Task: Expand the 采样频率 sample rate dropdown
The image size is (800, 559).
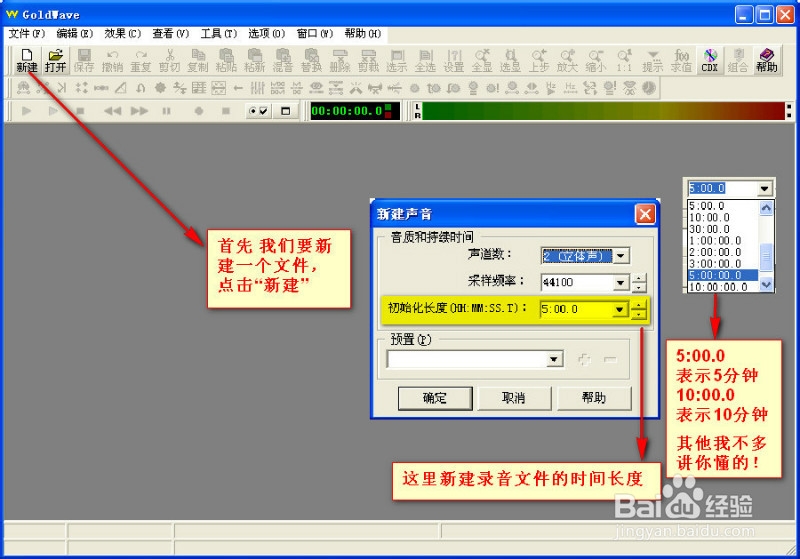Action: [x=621, y=282]
